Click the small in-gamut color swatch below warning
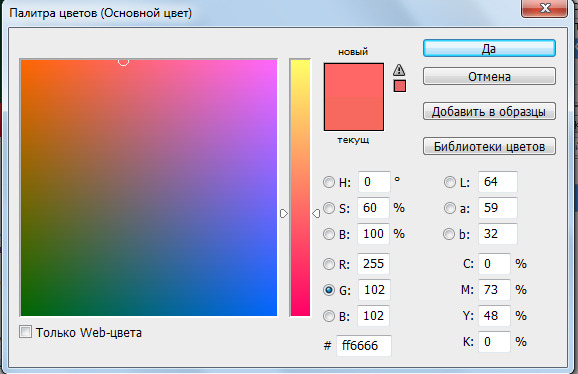 coord(400,86)
